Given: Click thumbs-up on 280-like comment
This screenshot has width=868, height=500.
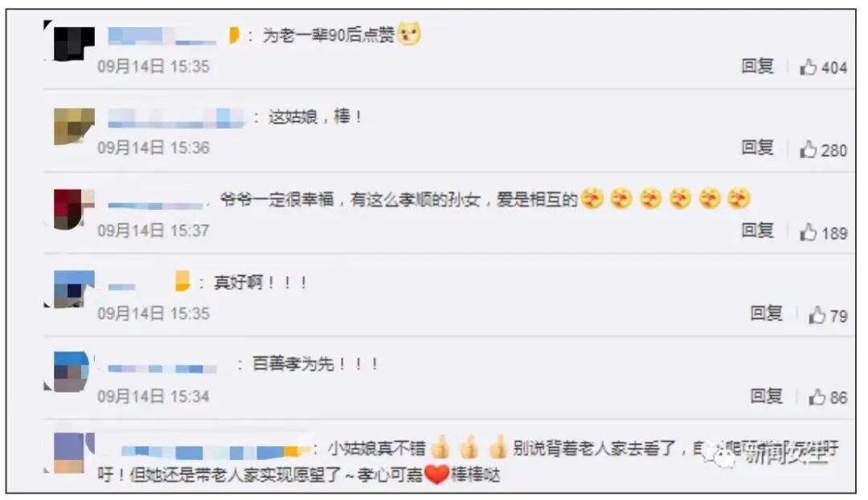Looking at the screenshot, I should (809, 149).
